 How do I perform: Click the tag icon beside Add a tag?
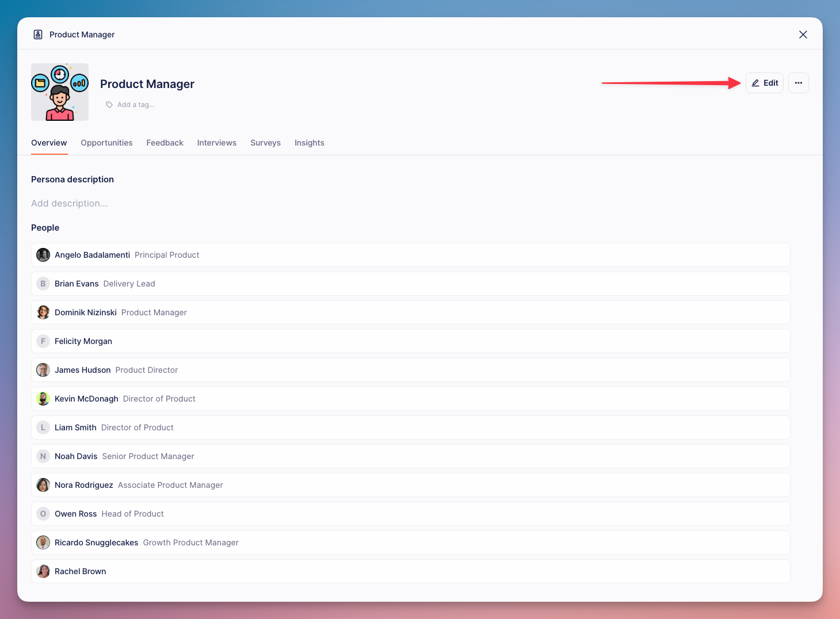[x=109, y=105]
